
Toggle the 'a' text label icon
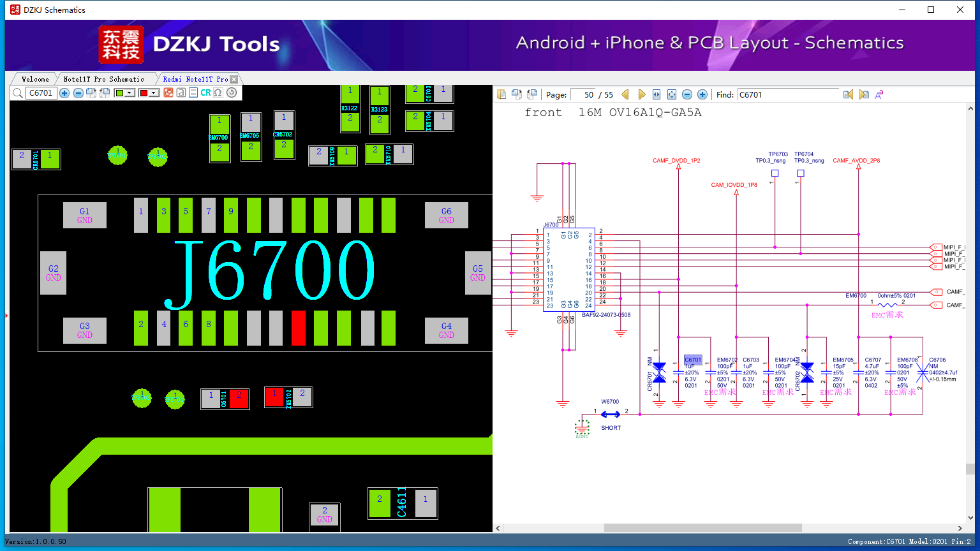(181, 93)
